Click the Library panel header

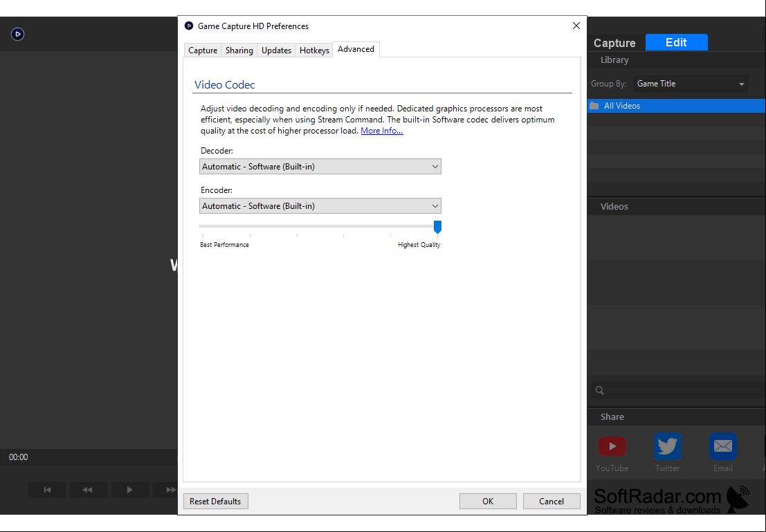(677, 60)
